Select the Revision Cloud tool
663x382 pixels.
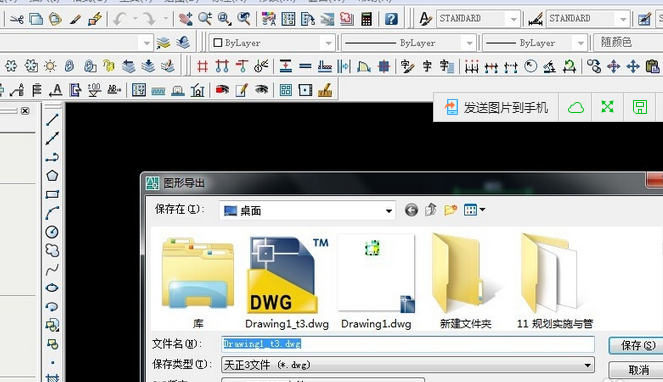(52, 250)
